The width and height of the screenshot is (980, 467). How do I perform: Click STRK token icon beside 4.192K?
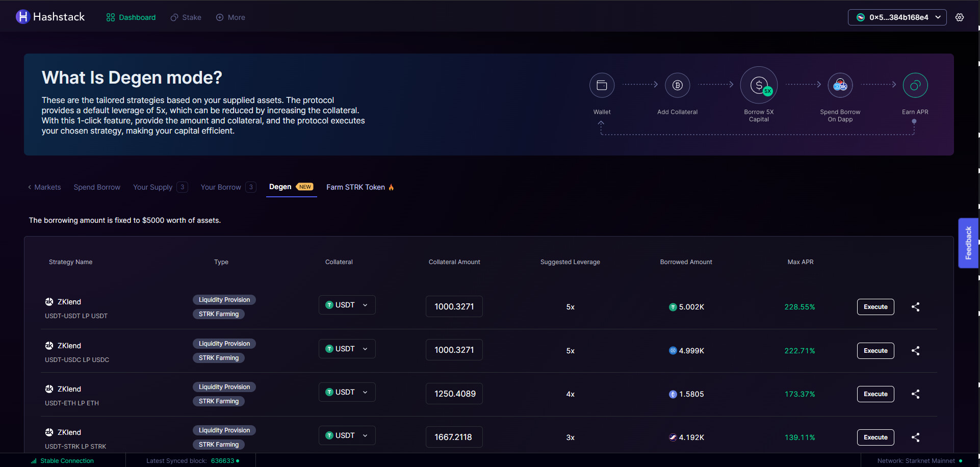coord(673,437)
